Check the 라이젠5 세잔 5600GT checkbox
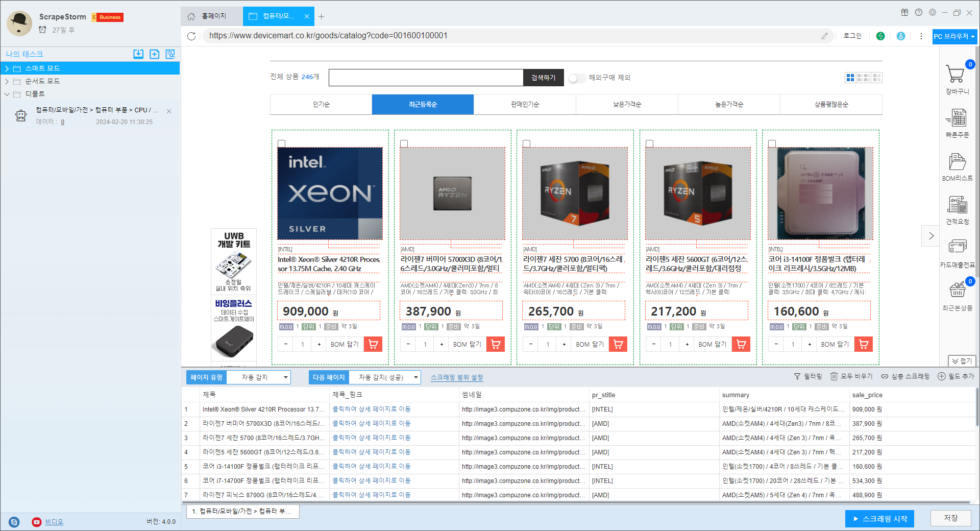The height and width of the screenshot is (531, 980). (x=650, y=144)
